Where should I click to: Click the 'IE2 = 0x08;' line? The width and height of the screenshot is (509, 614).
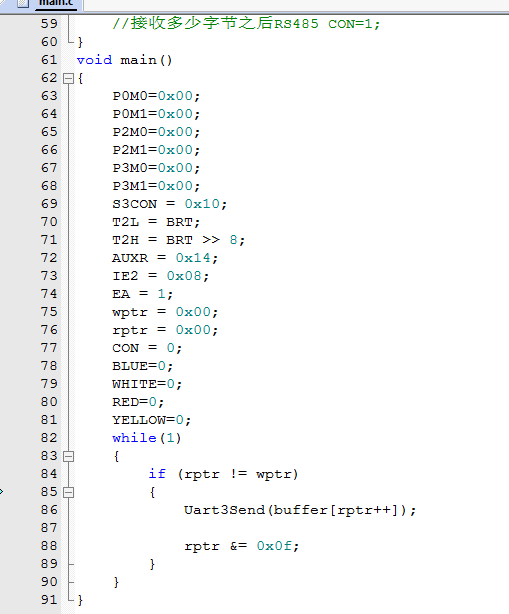click(161, 276)
